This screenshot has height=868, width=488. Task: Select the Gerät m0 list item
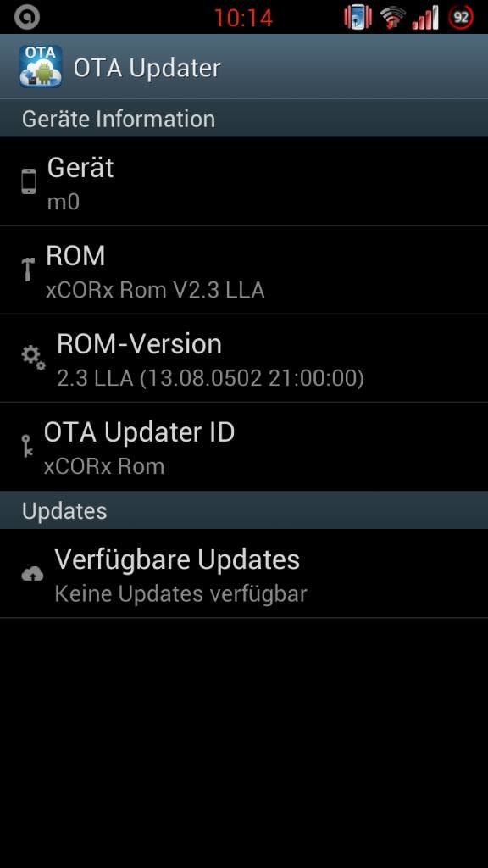click(x=244, y=181)
